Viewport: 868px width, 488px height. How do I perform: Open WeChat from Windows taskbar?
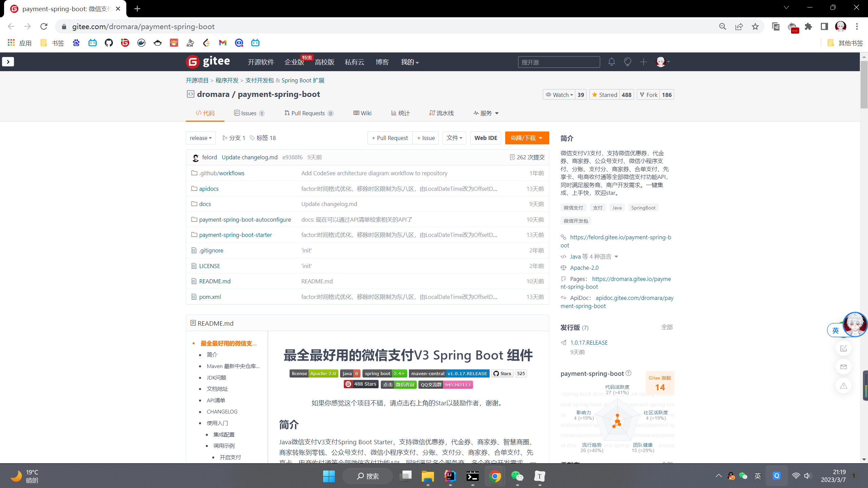click(x=517, y=476)
